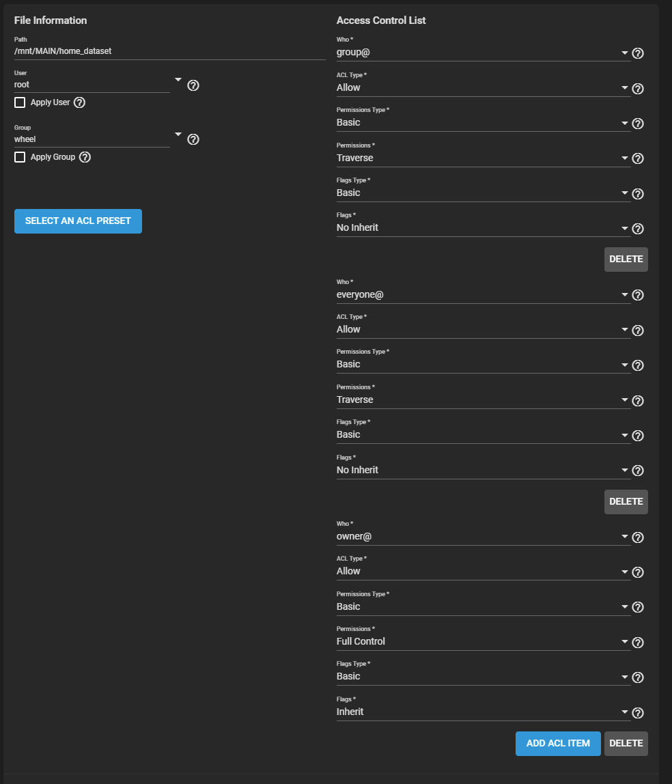Screen dimensions: 672x784
Task: Show help for everyone@ Who field
Action: click(637, 295)
